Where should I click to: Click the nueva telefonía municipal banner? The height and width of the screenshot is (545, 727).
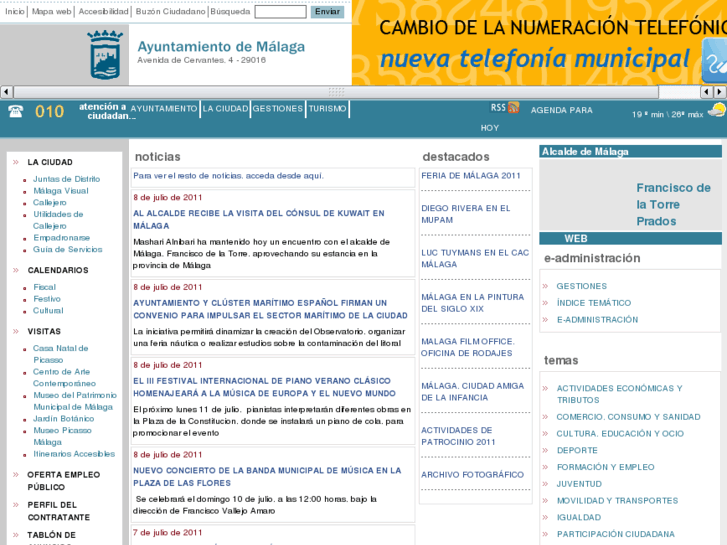tap(539, 43)
